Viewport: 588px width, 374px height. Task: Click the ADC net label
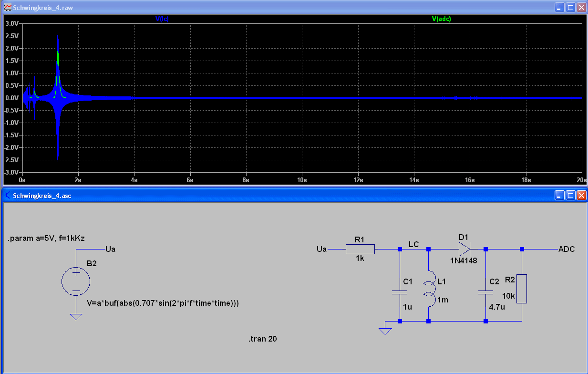[x=567, y=249]
